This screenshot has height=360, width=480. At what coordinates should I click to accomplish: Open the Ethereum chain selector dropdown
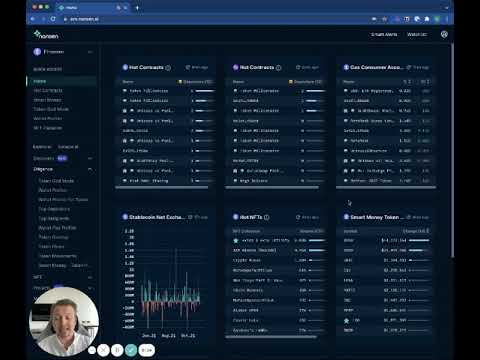coord(63,52)
